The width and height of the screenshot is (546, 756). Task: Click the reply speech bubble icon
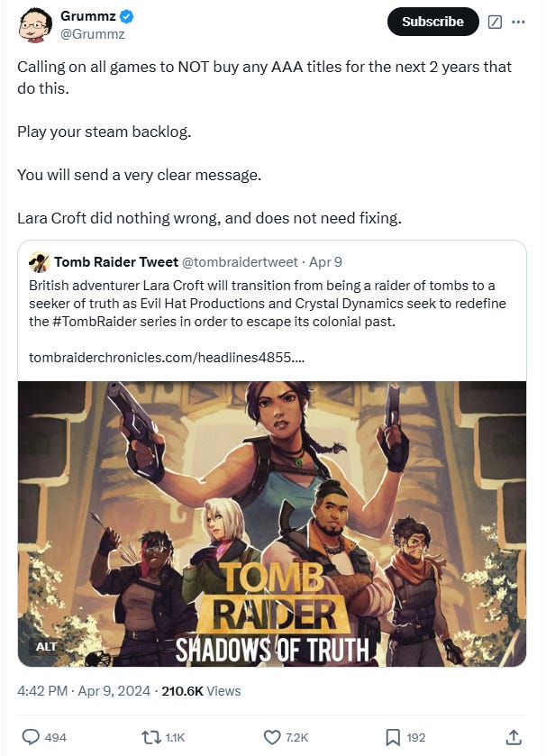tap(31, 737)
